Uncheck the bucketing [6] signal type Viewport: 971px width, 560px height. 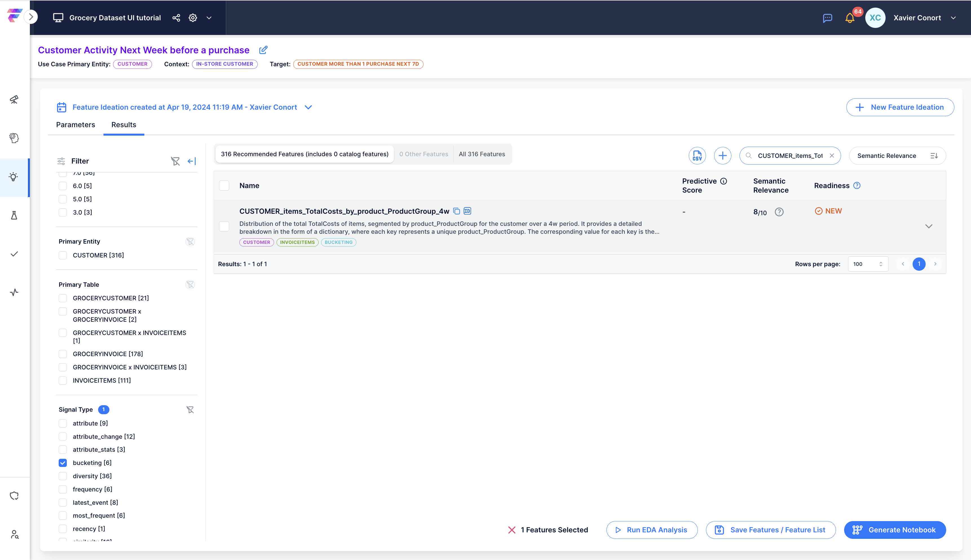pyautogui.click(x=63, y=463)
